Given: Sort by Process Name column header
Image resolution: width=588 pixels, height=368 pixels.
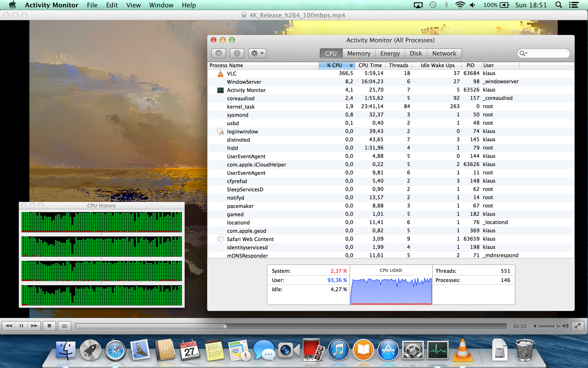Looking at the screenshot, I should 263,65.
